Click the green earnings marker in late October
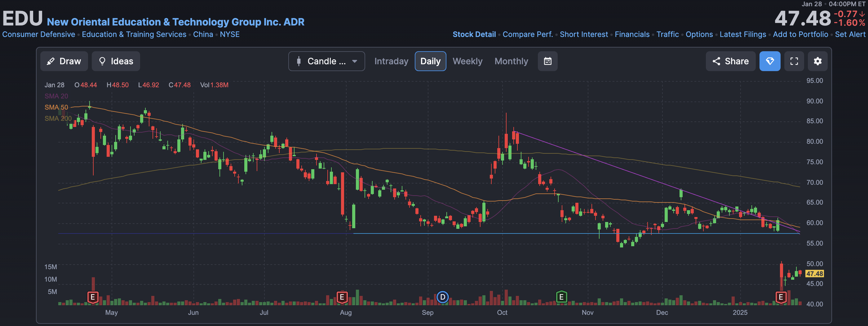 (561, 297)
